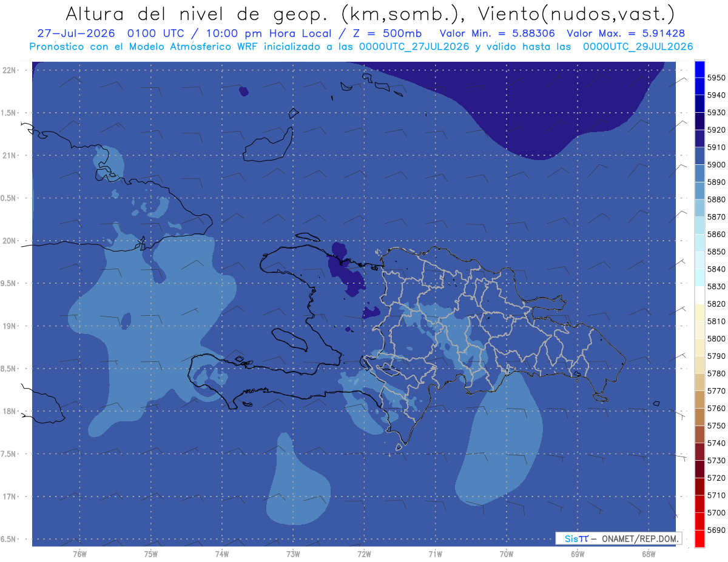Click the '10:00 pm Hora Local' text

pyautogui.click(x=270, y=33)
